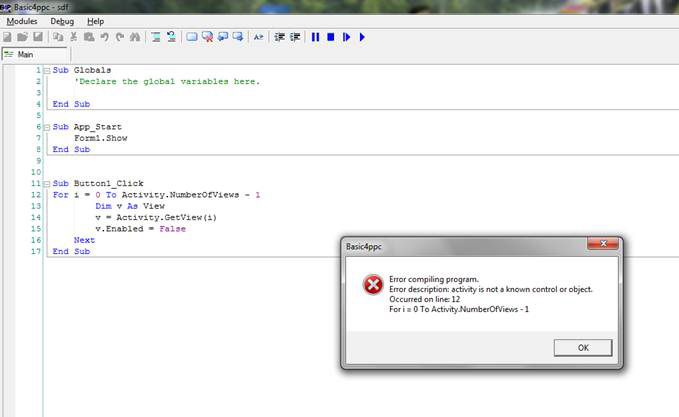Click 'End Sub' on line 4

tap(71, 104)
